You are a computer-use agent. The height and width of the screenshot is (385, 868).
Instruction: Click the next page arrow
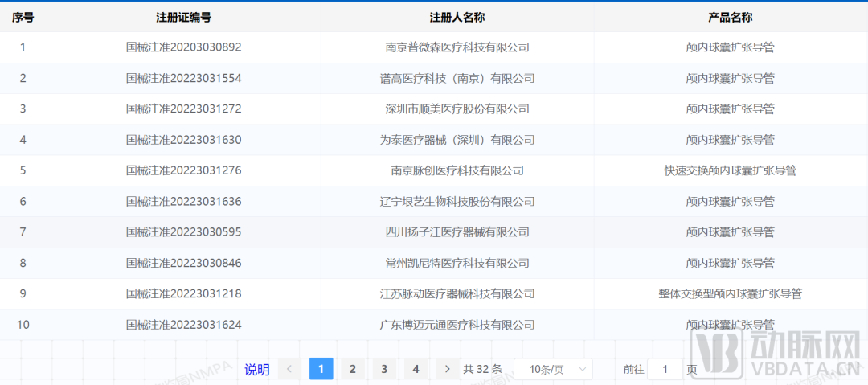tap(448, 369)
